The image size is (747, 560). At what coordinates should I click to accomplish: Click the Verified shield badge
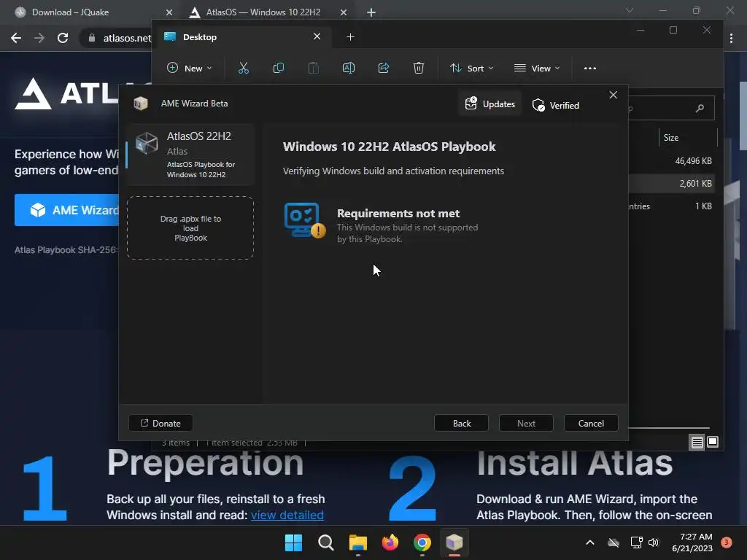[x=555, y=105]
